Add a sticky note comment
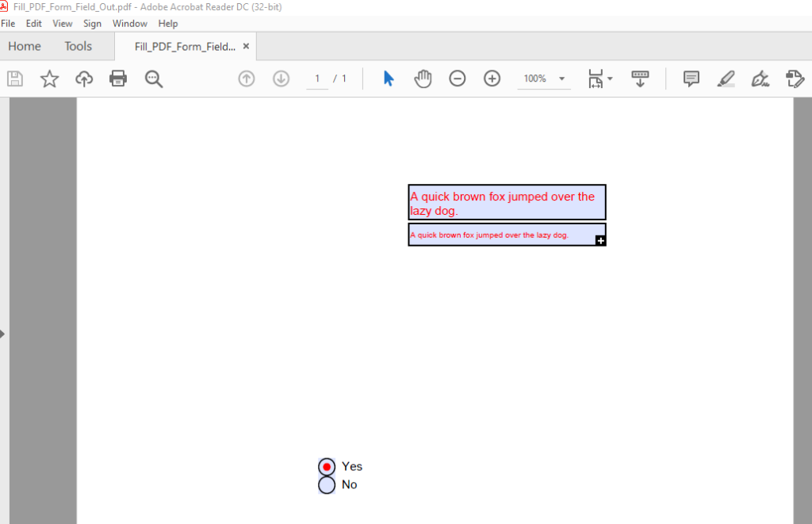 coord(691,78)
